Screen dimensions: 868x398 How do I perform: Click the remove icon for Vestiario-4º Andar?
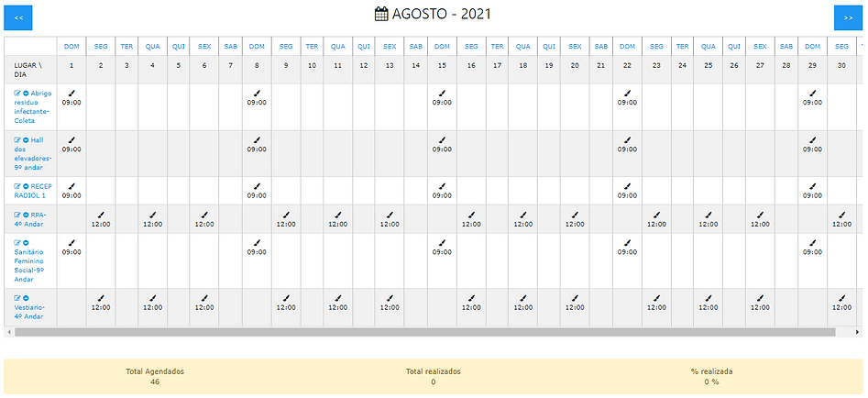click(26, 298)
